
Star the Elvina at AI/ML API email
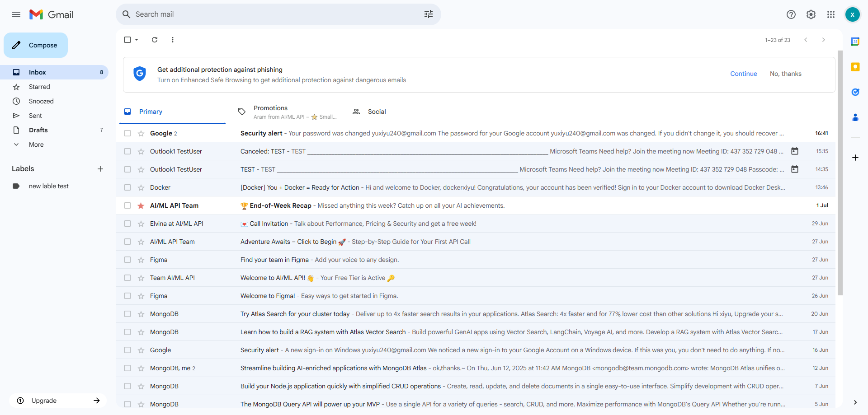point(141,224)
